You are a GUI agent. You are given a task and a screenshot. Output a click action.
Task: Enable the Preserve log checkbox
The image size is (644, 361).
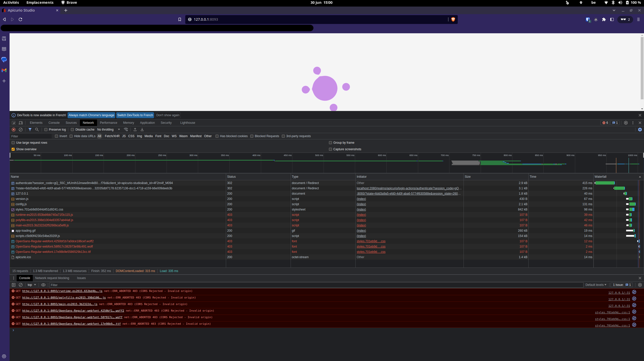(46, 129)
